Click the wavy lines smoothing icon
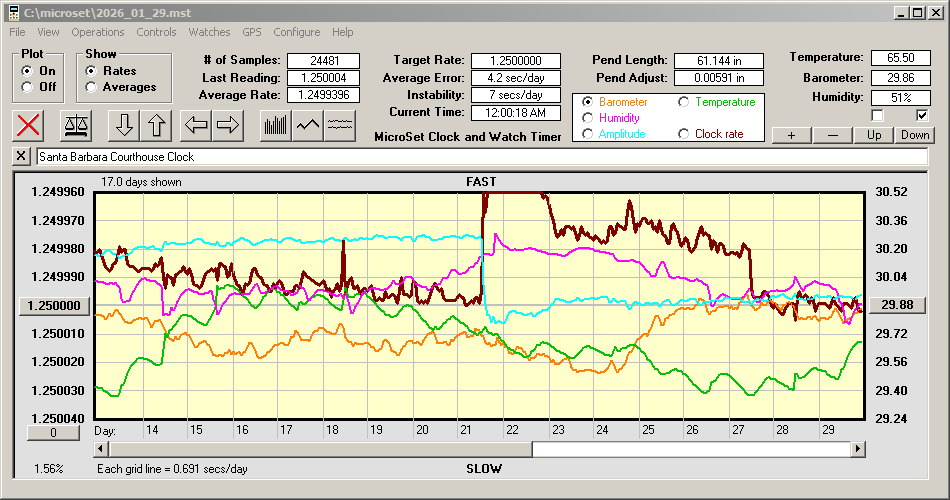Image resolution: width=950 pixels, height=500 pixels. tap(340, 125)
